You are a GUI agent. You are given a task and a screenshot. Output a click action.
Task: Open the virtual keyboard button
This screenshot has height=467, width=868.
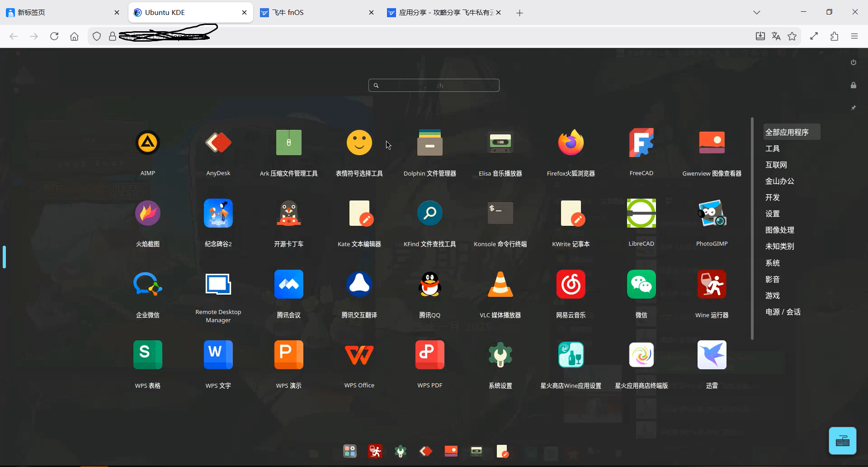[x=843, y=441]
